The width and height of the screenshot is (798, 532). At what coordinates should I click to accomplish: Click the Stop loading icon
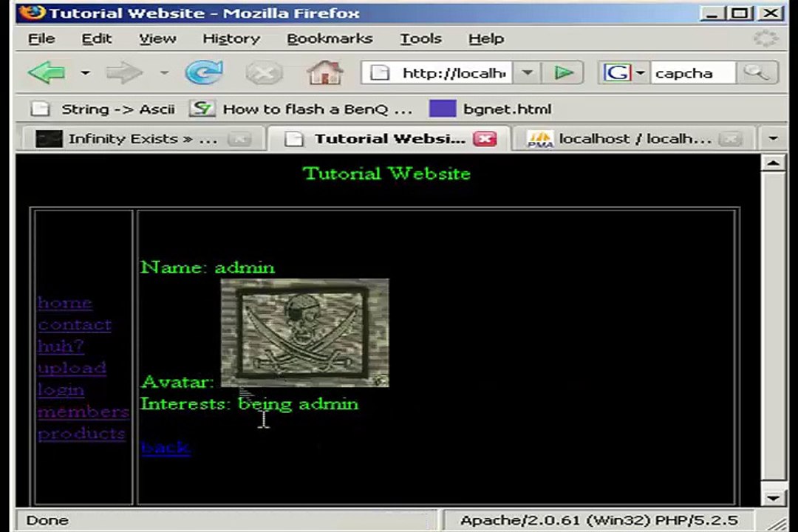264,73
